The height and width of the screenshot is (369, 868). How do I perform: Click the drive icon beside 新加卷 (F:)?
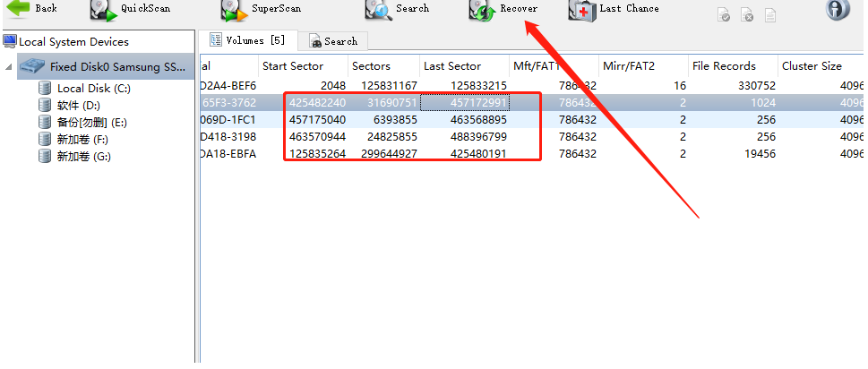click(x=45, y=140)
